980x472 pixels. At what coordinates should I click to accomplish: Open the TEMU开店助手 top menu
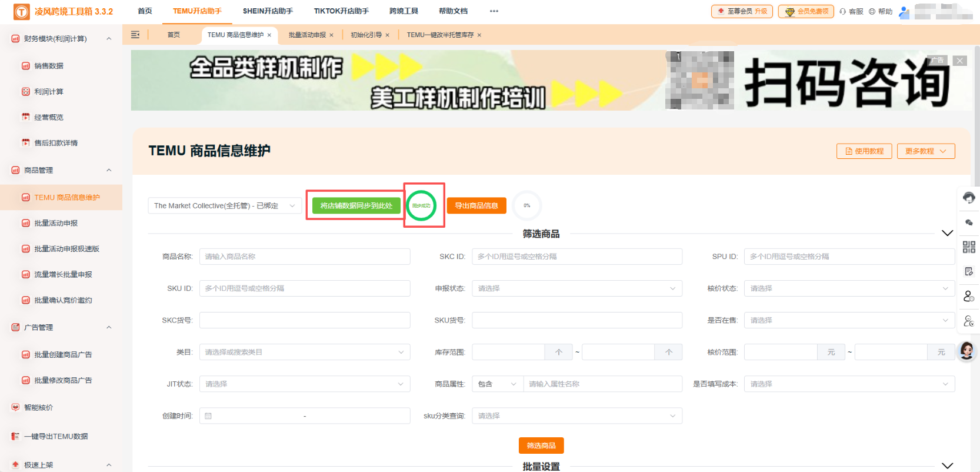197,11
